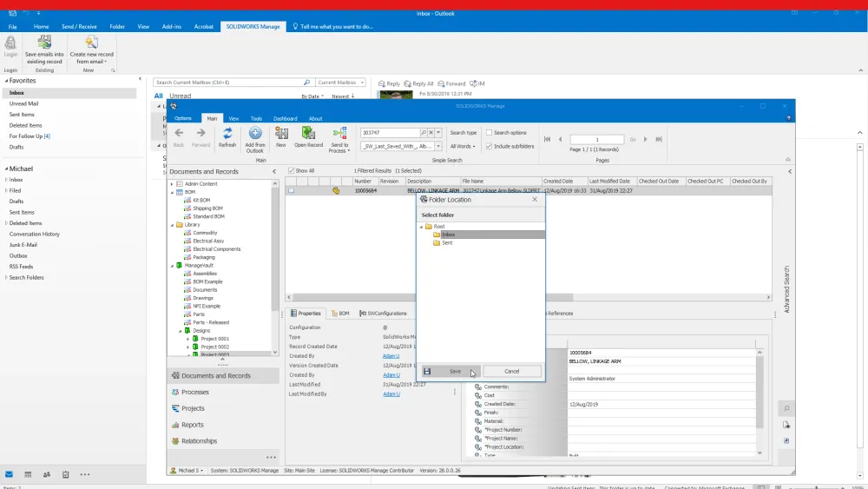
Task: Click the Outlook search mailbox input field
Action: coord(228,83)
